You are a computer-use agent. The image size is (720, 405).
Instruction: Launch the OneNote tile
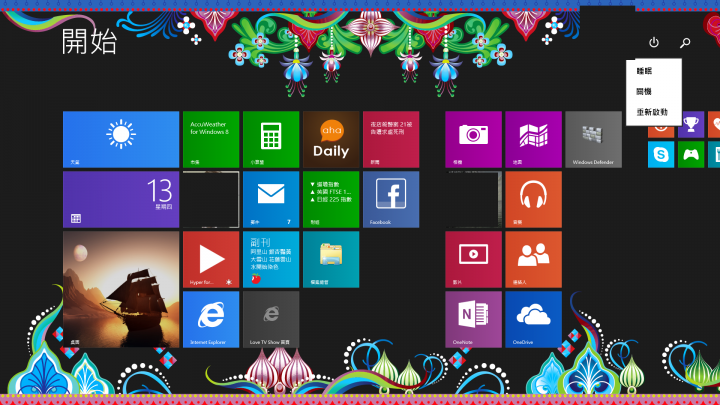tap(473, 320)
